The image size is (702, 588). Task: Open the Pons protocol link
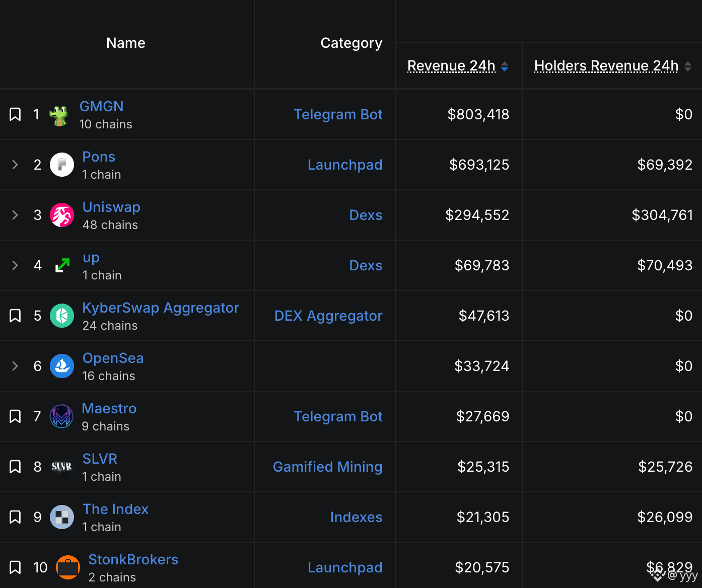coord(99,157)
